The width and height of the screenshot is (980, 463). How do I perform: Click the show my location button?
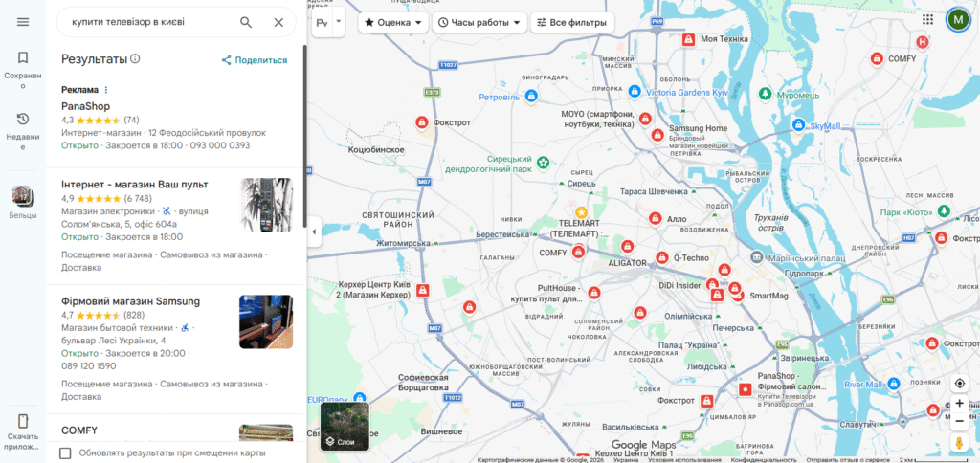point(959,383)
